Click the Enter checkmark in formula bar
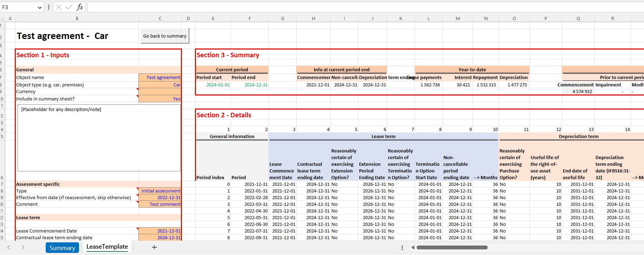 coord(69,7)
